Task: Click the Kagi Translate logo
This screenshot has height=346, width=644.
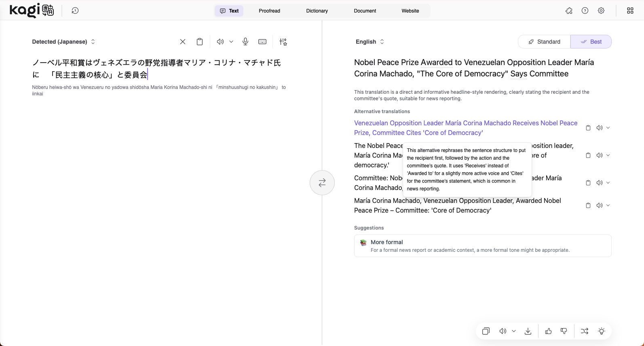Action: tap(32, 11)
